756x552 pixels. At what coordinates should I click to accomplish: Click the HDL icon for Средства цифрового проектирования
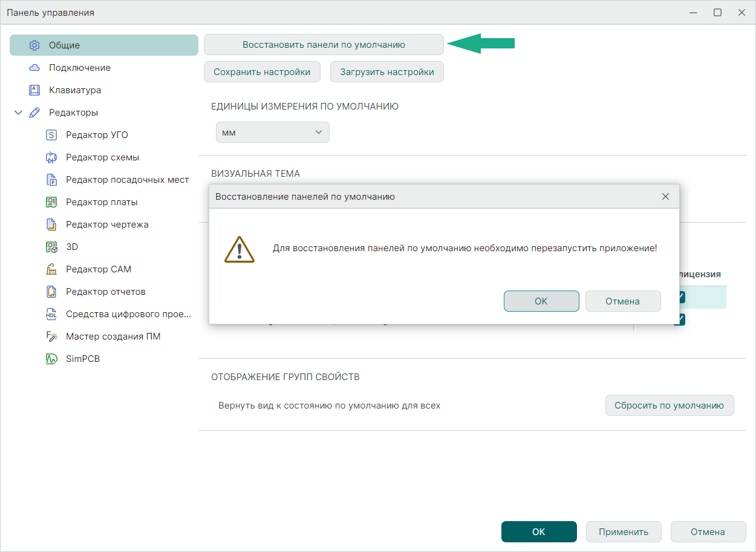51,314
